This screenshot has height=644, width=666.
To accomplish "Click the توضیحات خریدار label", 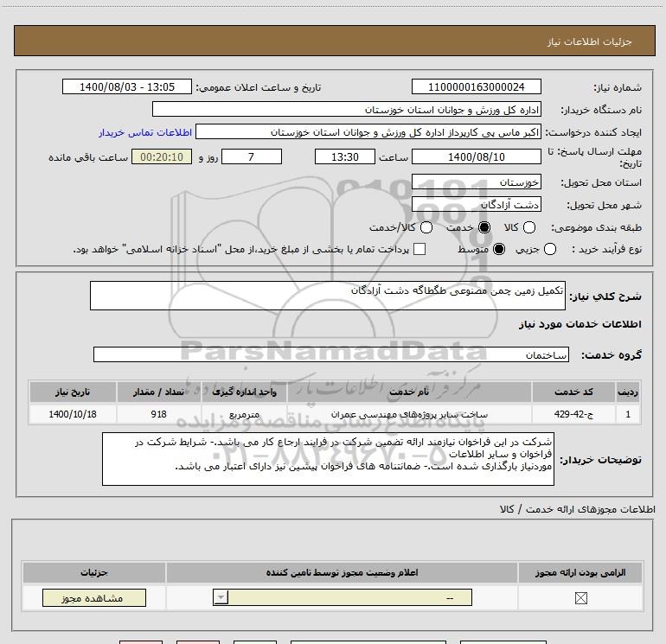I will tap(600, 460).
